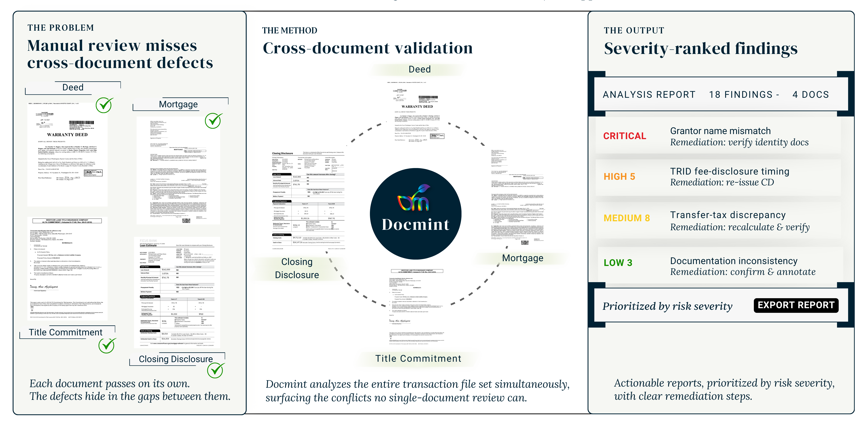Click 'Remediation: re-issue CD'
The width and height of the screenshot is (868, 422).
pyautogui.click(x=722, y=182)
